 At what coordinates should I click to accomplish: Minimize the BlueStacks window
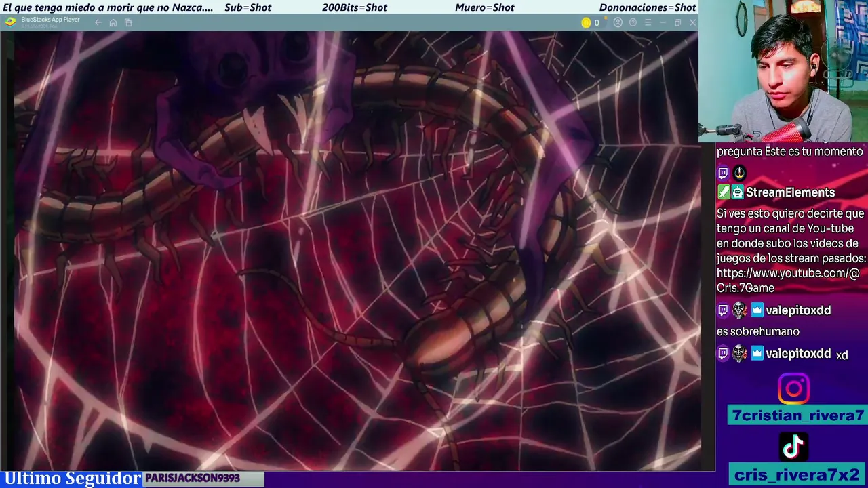point(663,22)
